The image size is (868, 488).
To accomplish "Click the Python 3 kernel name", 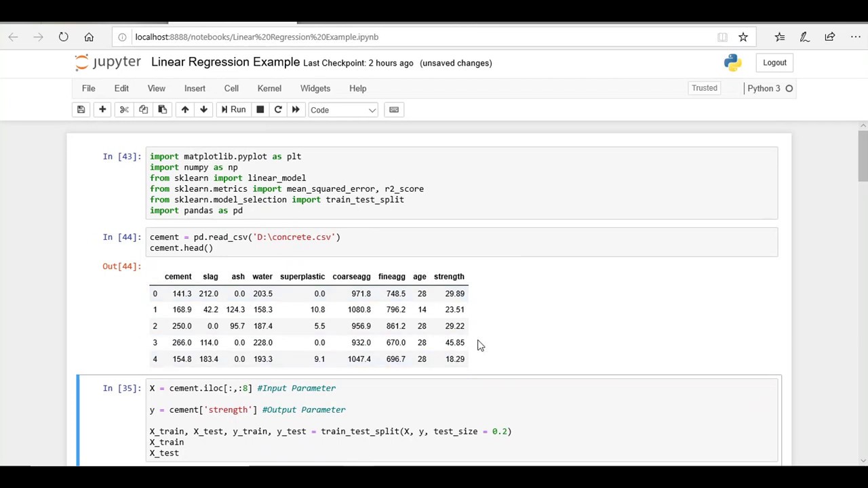I will pyautogui.click(x=764, y=88).
